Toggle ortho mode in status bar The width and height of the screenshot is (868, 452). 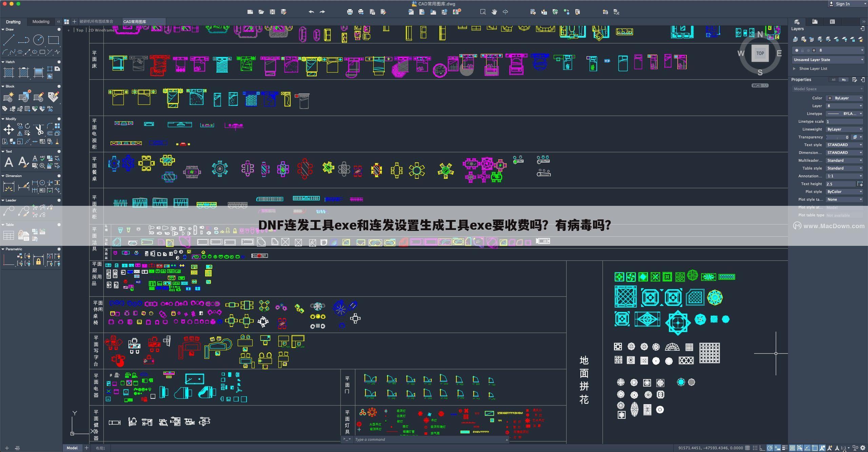[x=762, y=448]
